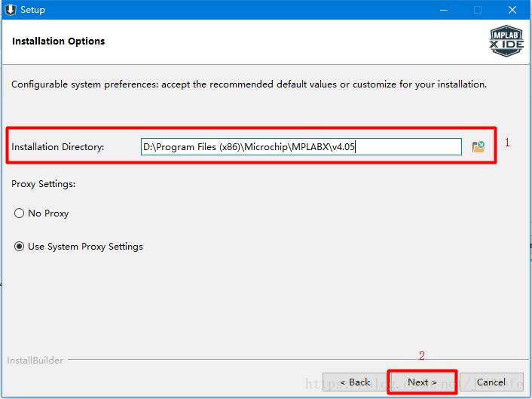Screen dimensions: 532x399
Task: Click the Setup installer icon in title bar
Action: click(x=10, y=10)
